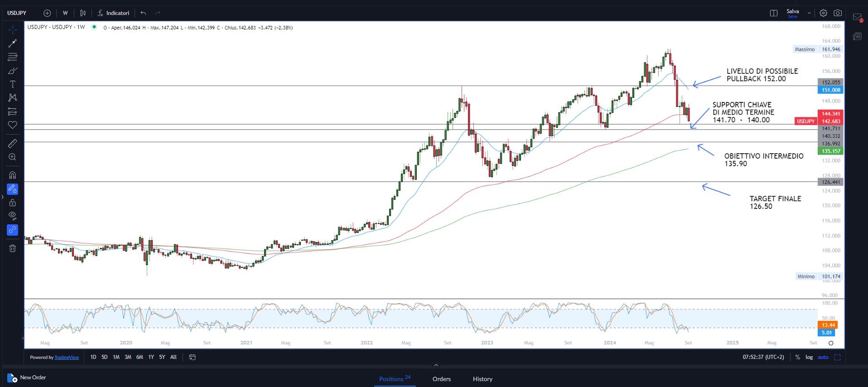Toggle the drawings sync link tool
Viewport: 868px width, 387px height.
pos(13,230)
